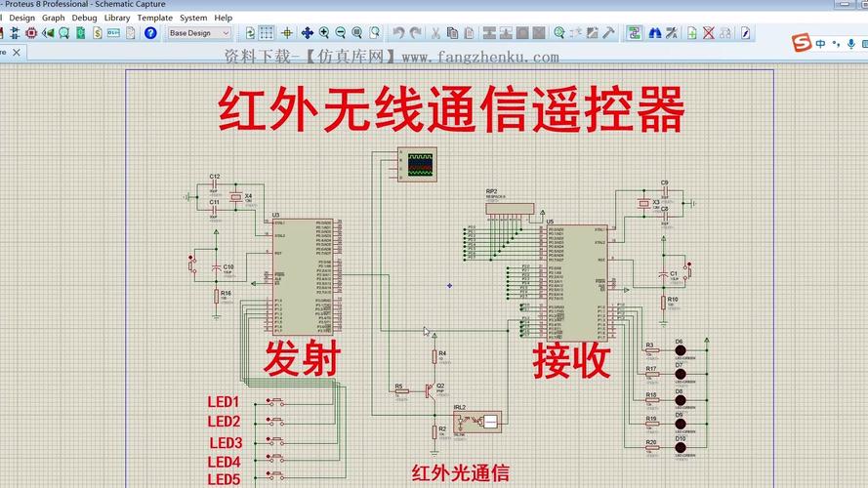Open the 3D Visualizer icon
Image resolution: width=868 pixels, height=488 pixels.
(48, 33)
